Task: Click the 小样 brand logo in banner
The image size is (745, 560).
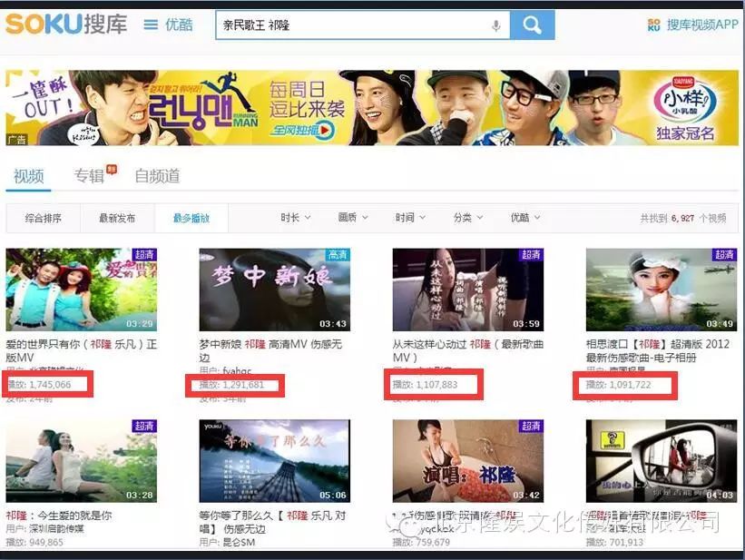Action: (684, 99)
